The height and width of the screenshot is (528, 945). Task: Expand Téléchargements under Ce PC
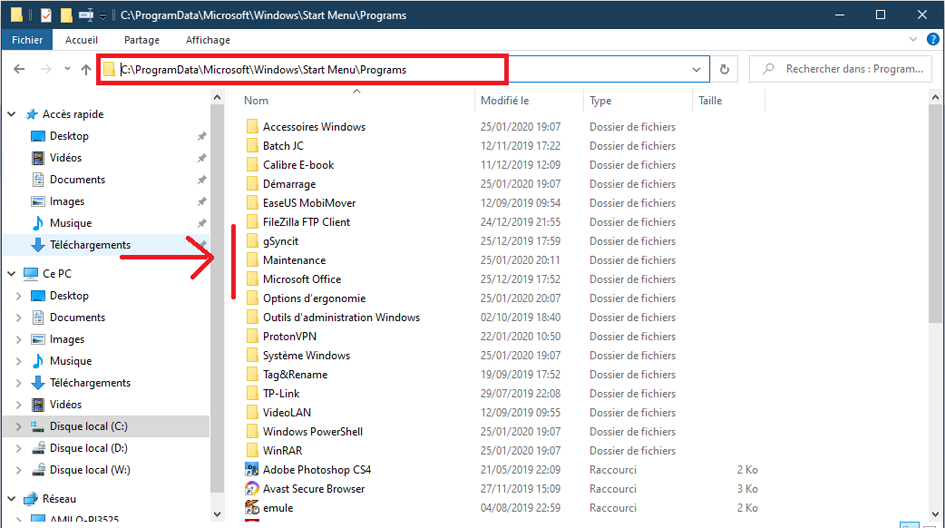(x=18, y=383)
